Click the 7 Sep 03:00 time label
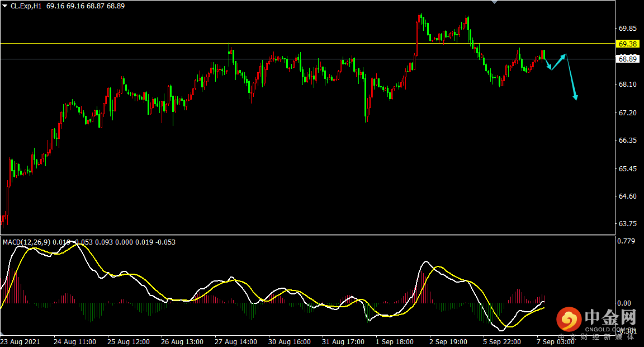Screen dimensions: 644x347 point(555,341)
